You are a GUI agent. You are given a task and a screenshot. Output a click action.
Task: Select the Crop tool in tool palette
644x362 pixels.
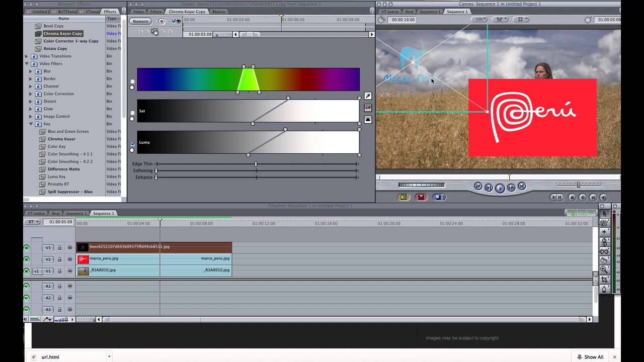pos(604,280)
